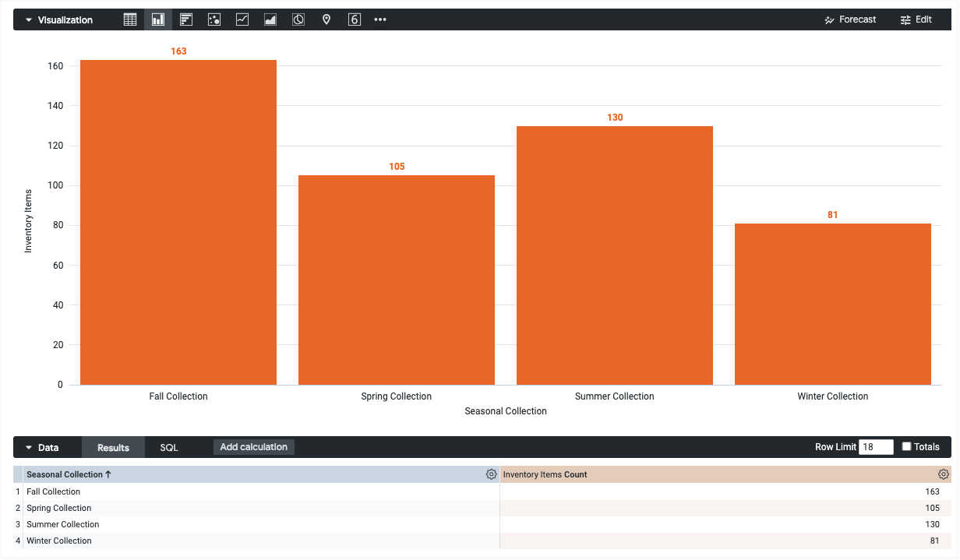Select the Column chart visualization
This screenshot has width=960, height=560.
[x=157, y=19]
